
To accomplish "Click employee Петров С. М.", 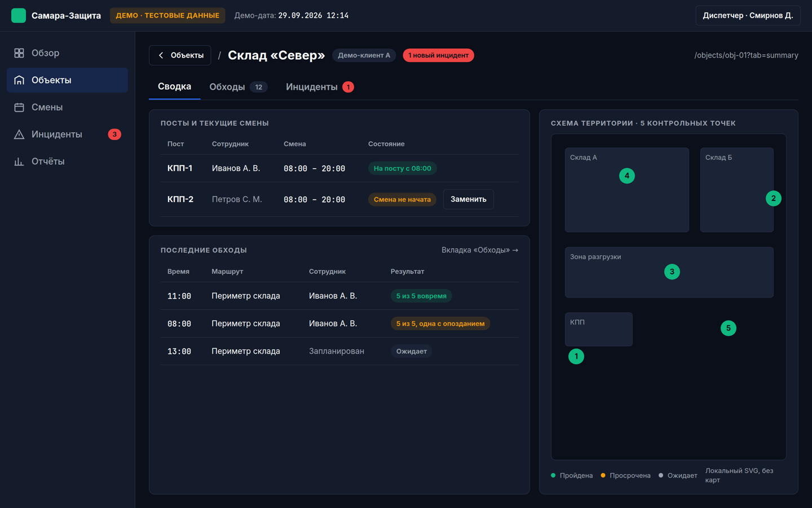I will click(x=237, y=199).
